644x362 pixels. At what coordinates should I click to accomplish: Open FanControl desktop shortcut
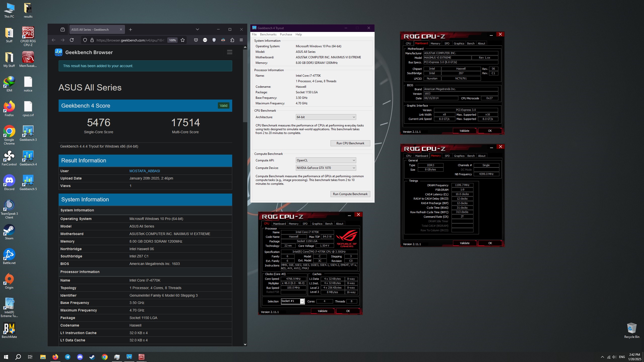[x=9, y=158]
